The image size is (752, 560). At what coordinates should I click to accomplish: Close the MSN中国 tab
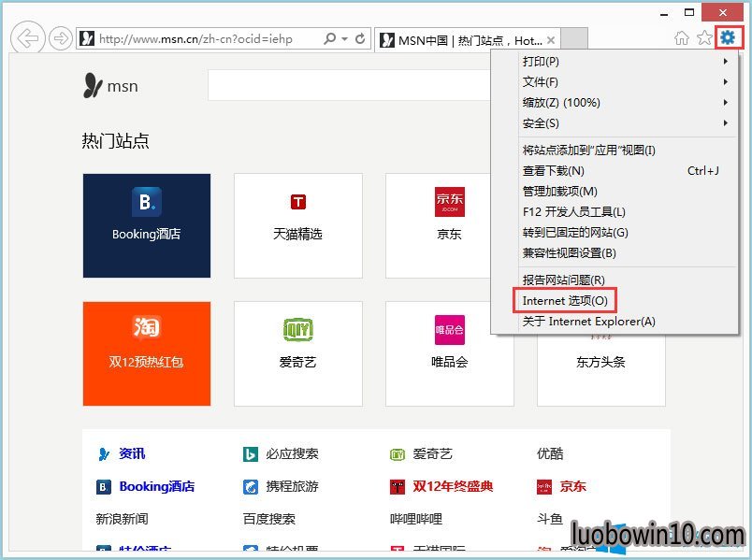[x=551, y=40]
